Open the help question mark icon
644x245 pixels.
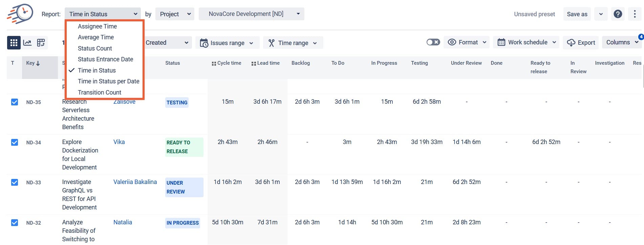(618, 14)
